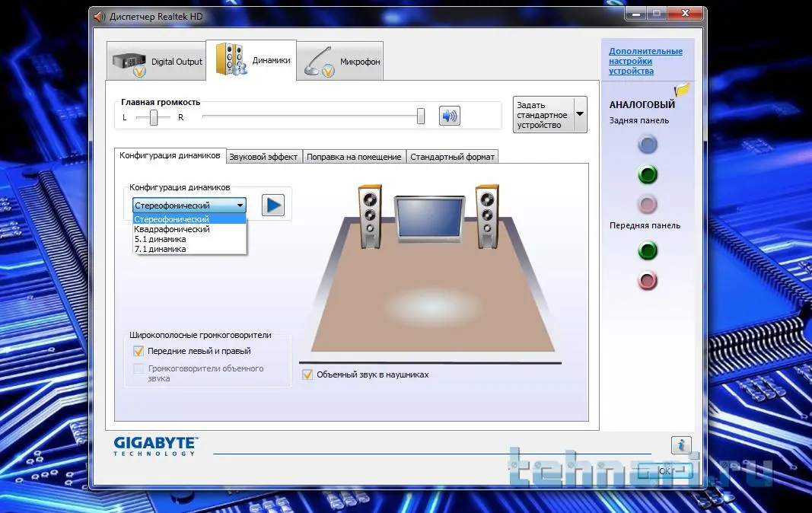Select Квадрафонический in the dropdown list
Screen dimensions: 812x513
[189, 229]
